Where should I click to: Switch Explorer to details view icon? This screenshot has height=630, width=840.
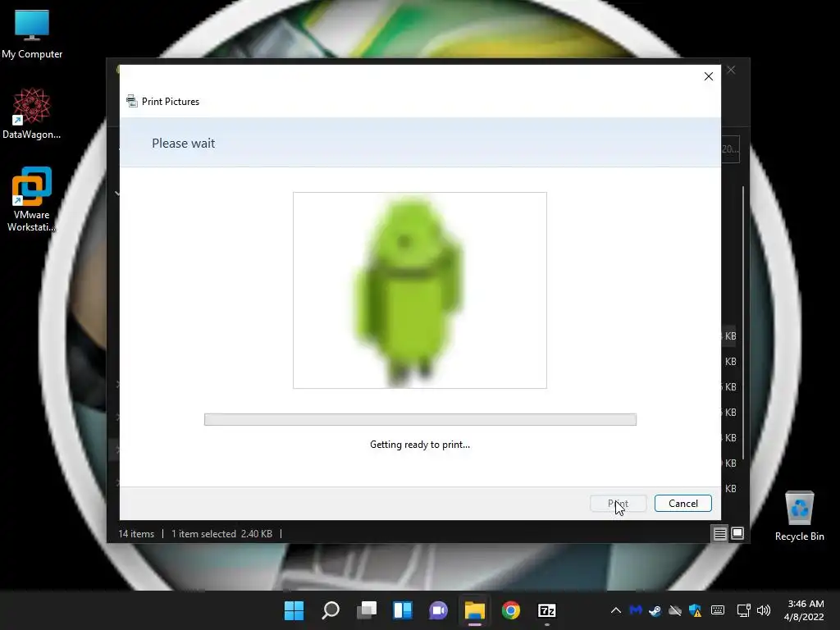[719, 533]
